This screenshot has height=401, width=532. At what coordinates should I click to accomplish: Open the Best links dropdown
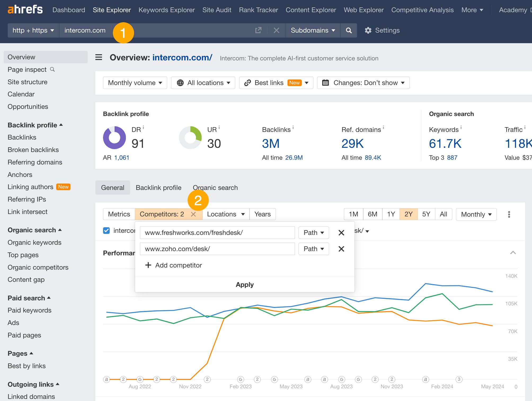tap(276, 83)
